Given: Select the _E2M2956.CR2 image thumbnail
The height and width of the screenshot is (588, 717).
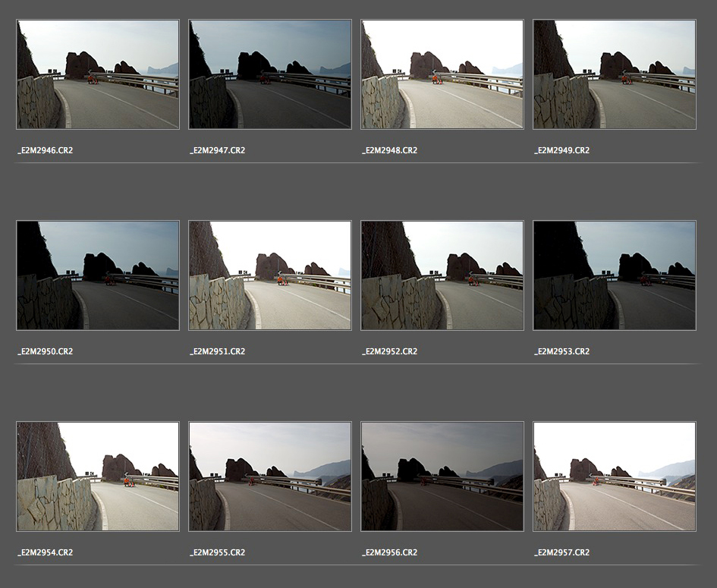Looking at the screenshot, I should (x=442, y=476).
